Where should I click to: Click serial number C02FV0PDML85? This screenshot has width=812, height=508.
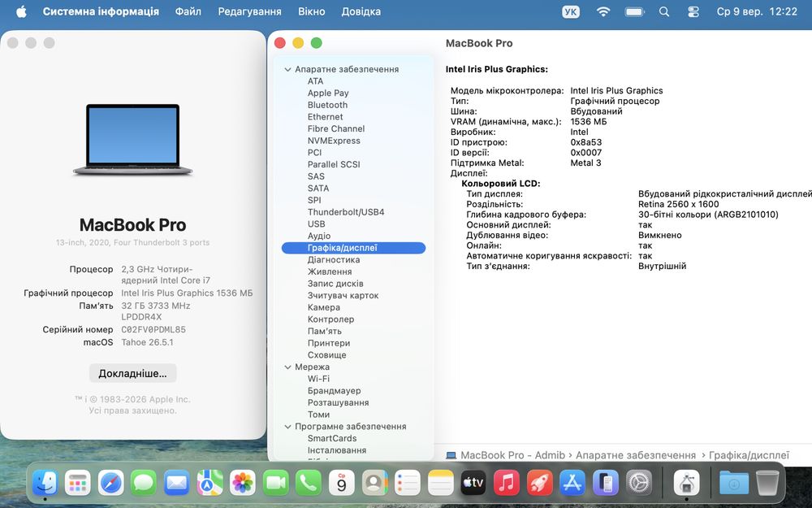coord(153,330)
